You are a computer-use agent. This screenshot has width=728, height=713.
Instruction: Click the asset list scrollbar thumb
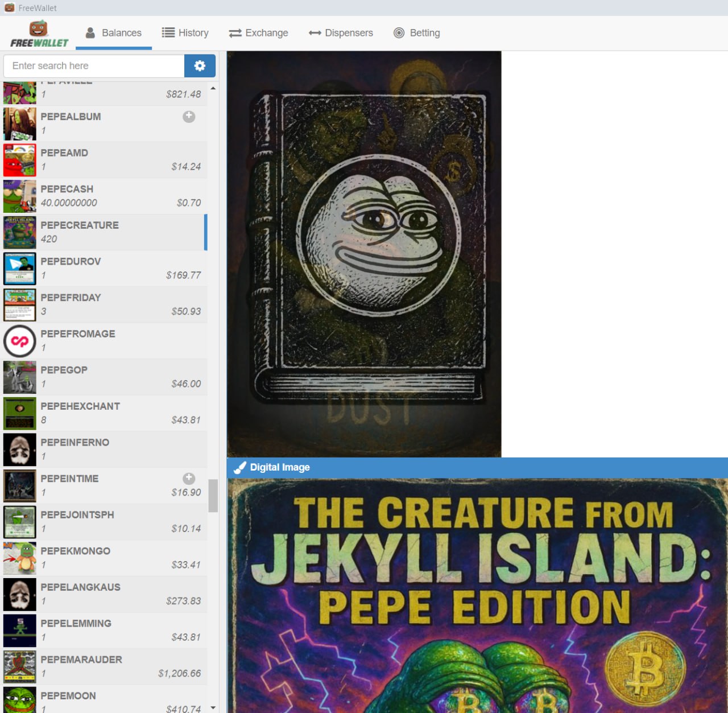point(213,496)
